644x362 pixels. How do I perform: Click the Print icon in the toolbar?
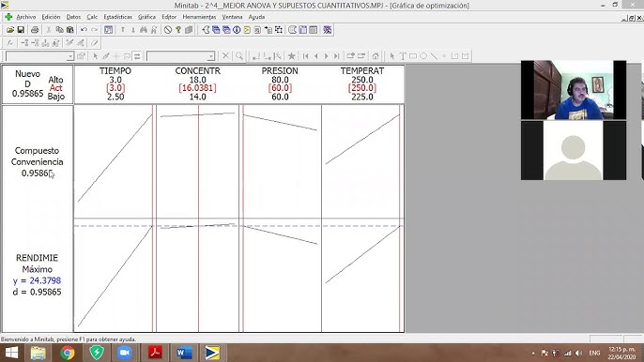[35, 30]
